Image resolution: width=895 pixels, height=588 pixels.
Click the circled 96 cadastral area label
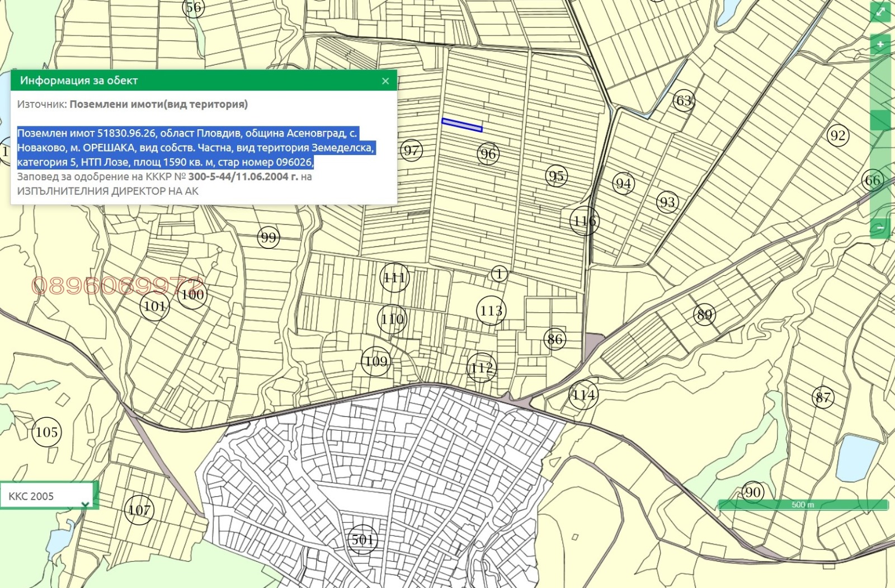tap(488, 154)
